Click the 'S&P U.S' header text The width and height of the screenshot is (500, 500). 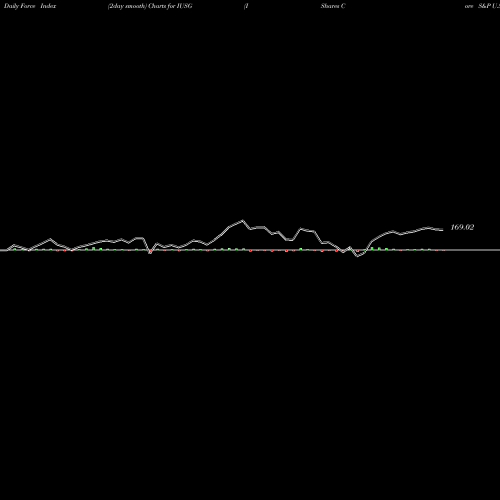(489, 6)
